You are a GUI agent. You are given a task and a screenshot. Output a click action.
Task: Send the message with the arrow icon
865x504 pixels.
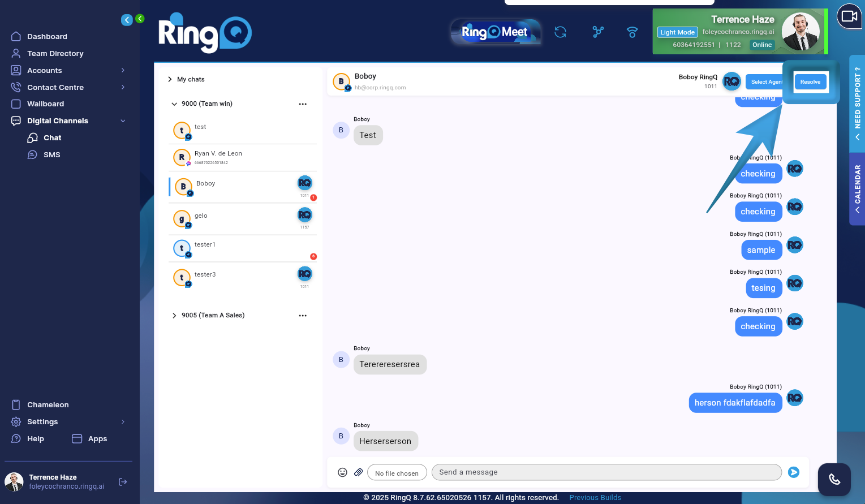point(793,472)
